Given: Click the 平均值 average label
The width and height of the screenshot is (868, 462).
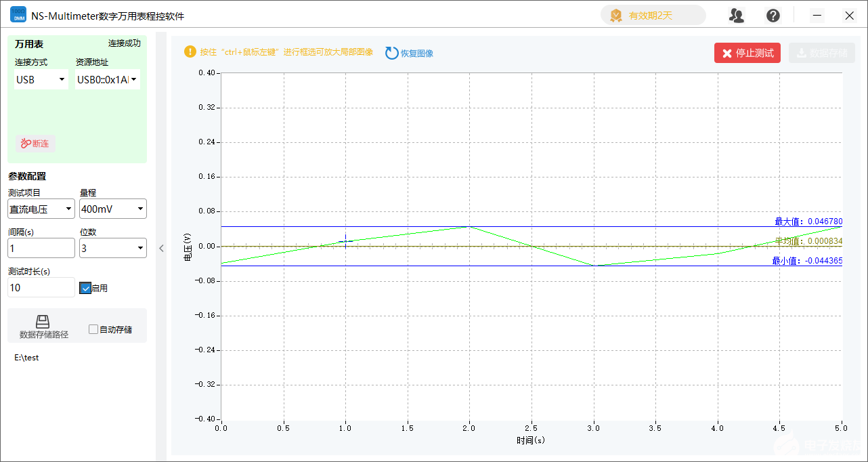Looking at the screenshot, I should coord(808,241).
